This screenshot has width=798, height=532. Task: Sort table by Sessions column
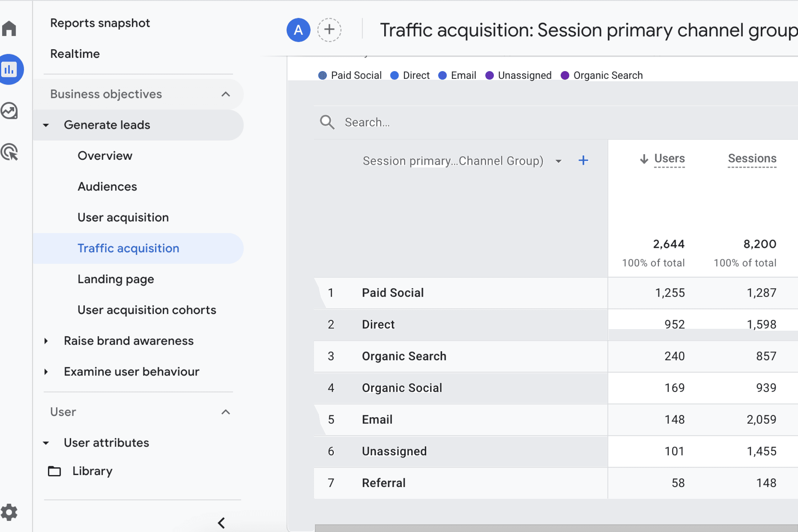click(752, 159)
